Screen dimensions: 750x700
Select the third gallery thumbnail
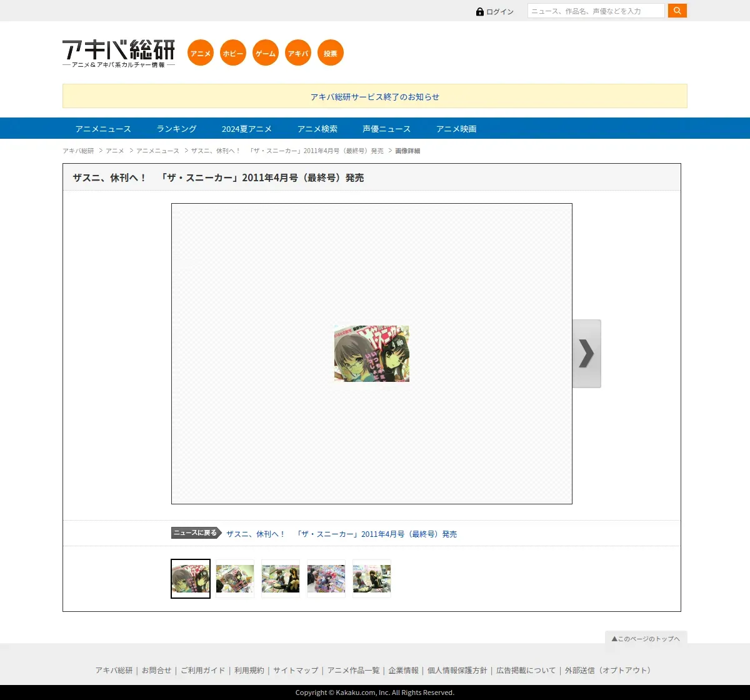(x=281, y=579)
